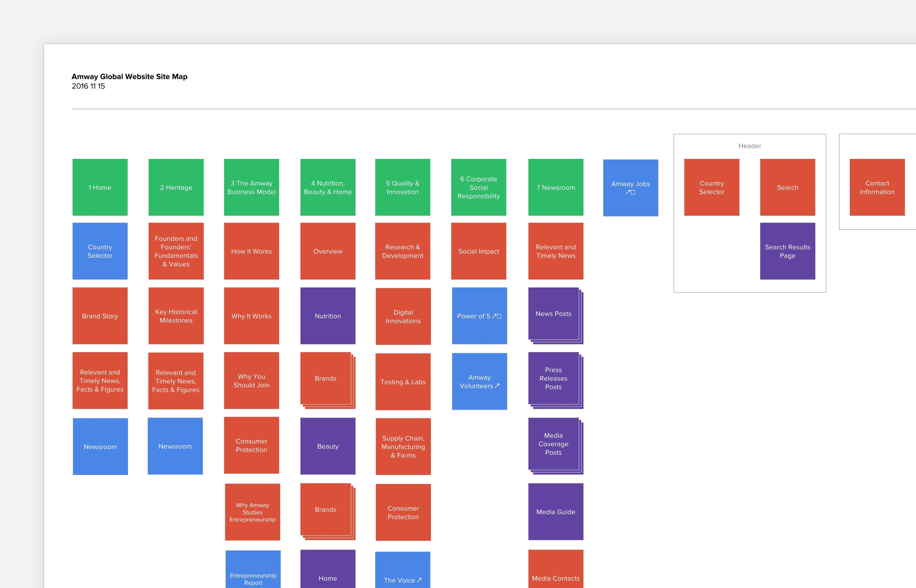Click the 6 Corporate Social Responsibility box
Image resolution: width=916 pixels, height=588 pixels.
coord(479,187)
